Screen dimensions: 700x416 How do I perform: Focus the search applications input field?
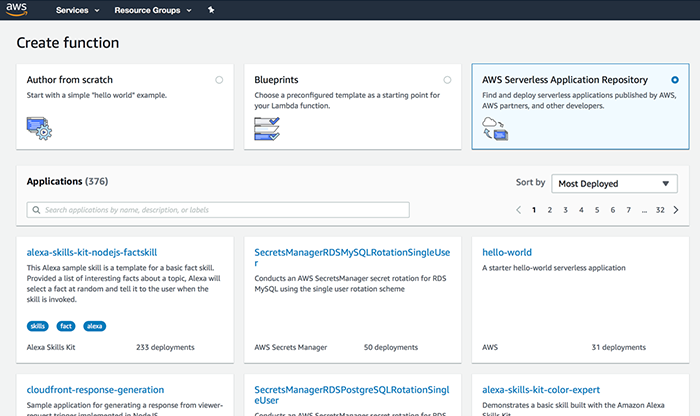218,210
